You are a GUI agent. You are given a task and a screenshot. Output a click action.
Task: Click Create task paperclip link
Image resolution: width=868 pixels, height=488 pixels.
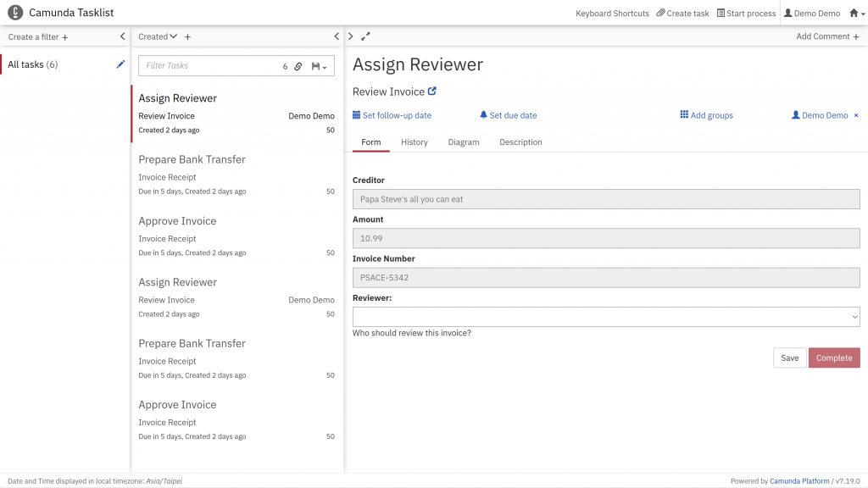(x=682, y=14)
